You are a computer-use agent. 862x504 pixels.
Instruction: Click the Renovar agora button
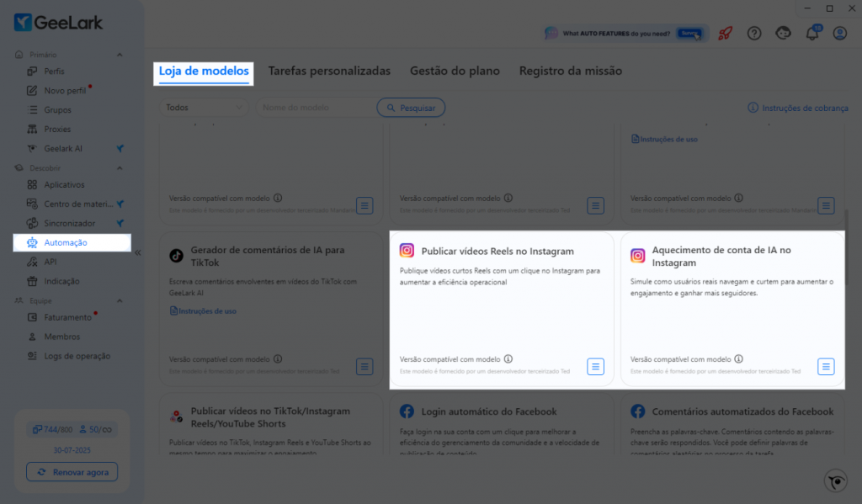tap(72, 472)
